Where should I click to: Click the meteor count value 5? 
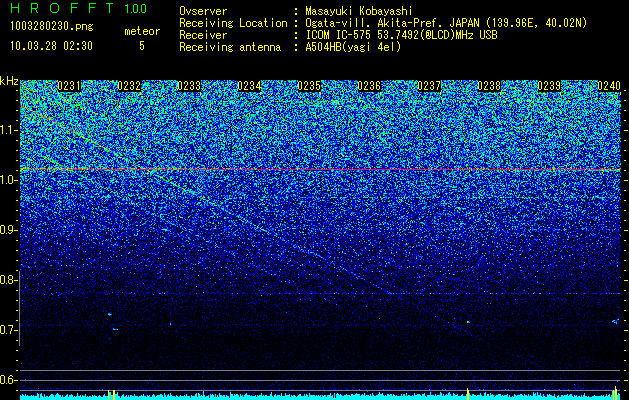click(x=142, y=46)
